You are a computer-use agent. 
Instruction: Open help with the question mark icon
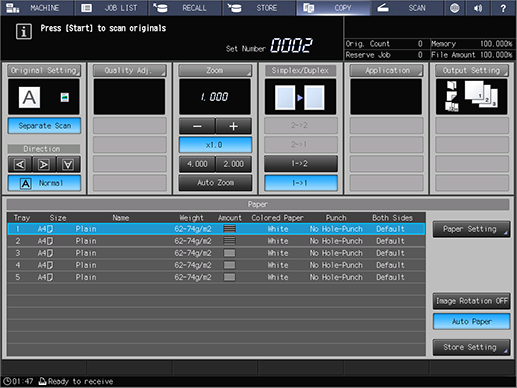point(503,8)
